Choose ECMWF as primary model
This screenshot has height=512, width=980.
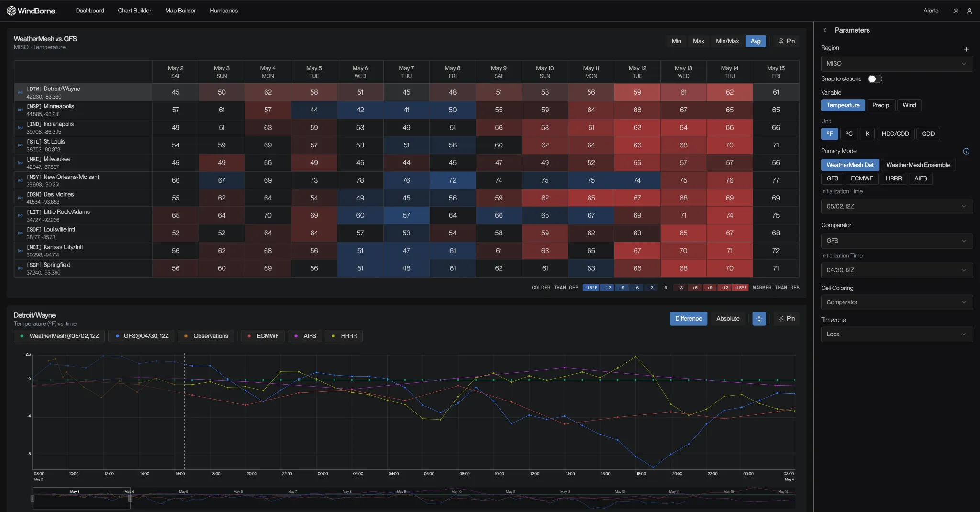point(862,178)
